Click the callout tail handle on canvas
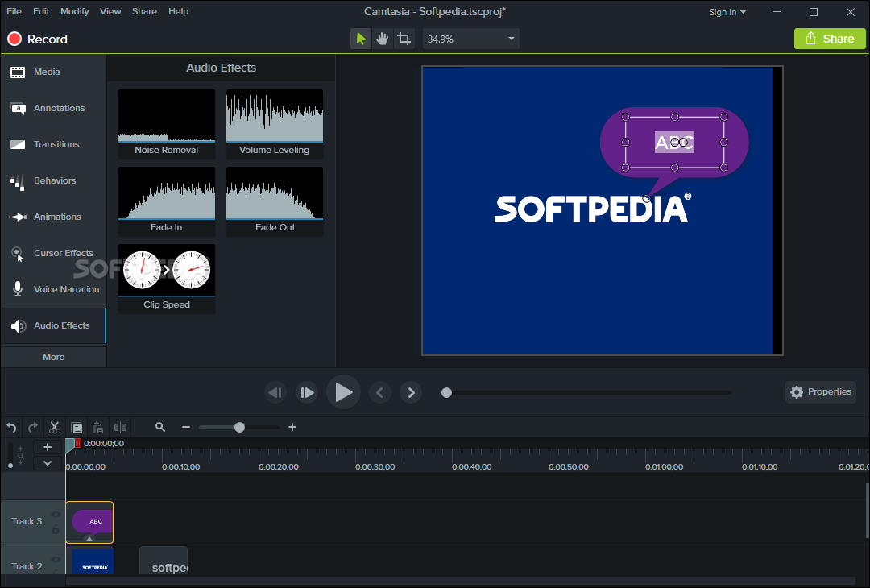Screen dimensions: 870x588 coord(646,199)
